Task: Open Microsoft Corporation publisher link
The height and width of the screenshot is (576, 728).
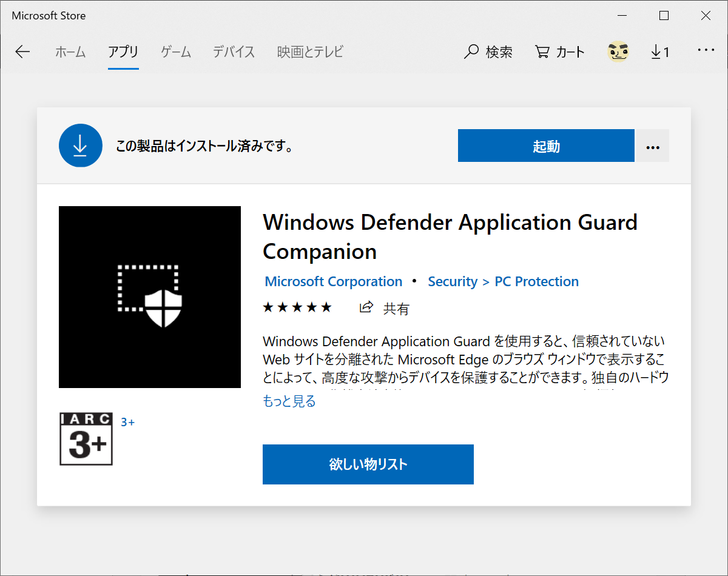Action: click(334, 281)
